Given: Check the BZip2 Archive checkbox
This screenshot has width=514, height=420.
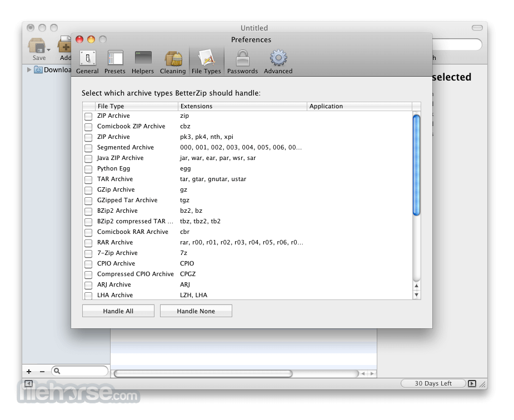Looking at the screenshot, I should [x=88, y=211].
